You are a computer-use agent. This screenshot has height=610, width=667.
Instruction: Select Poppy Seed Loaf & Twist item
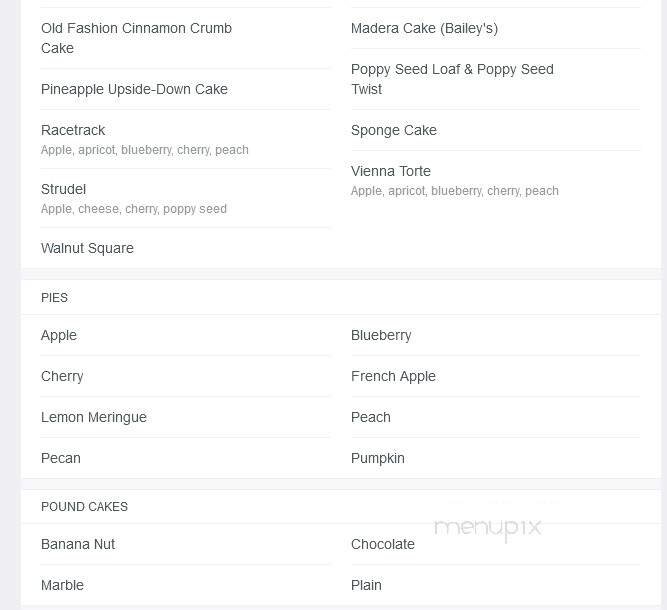(452, 79)
